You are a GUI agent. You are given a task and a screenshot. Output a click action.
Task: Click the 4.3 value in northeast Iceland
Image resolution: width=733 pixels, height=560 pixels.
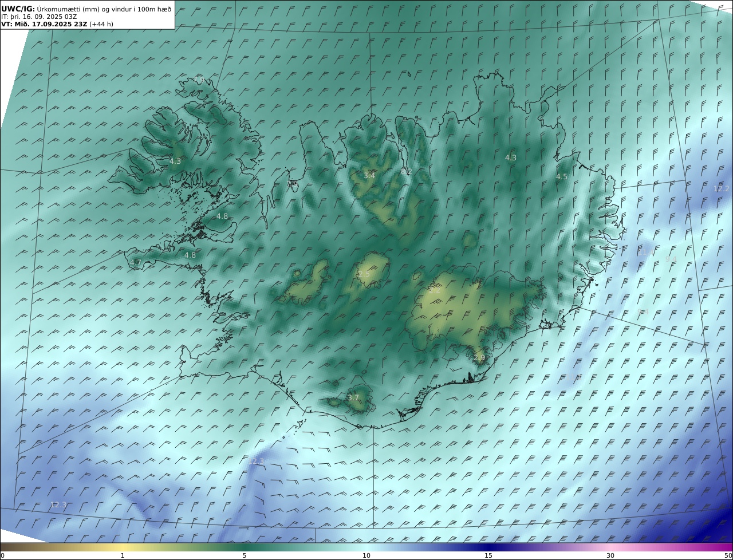[510, 157]
